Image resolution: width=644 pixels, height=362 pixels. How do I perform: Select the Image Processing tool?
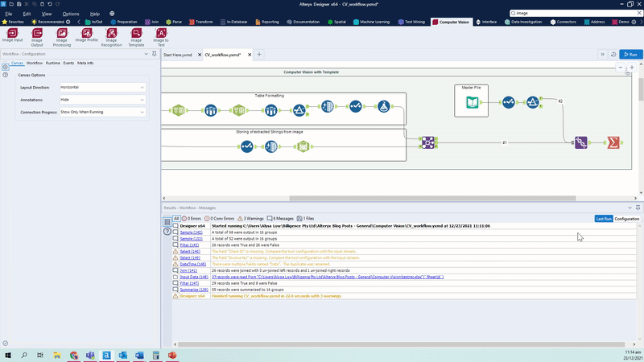pos(62,37)
